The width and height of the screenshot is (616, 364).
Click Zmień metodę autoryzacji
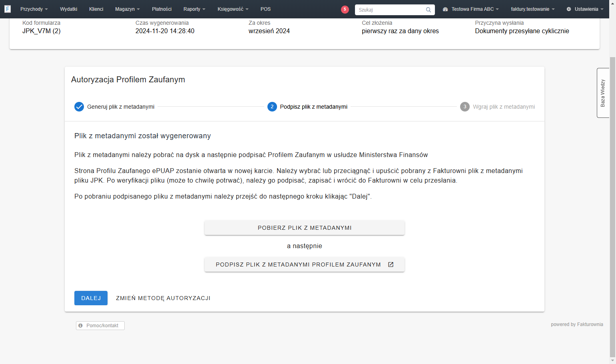pos(163,298)
